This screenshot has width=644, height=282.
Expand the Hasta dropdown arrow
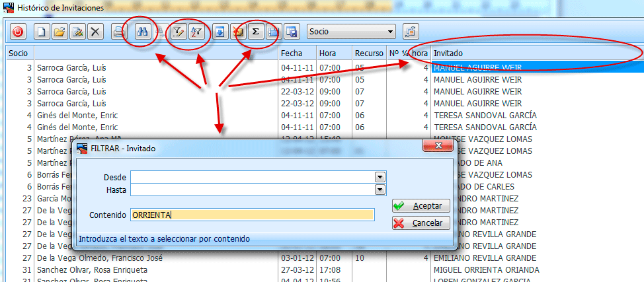(x=380, y=190)
